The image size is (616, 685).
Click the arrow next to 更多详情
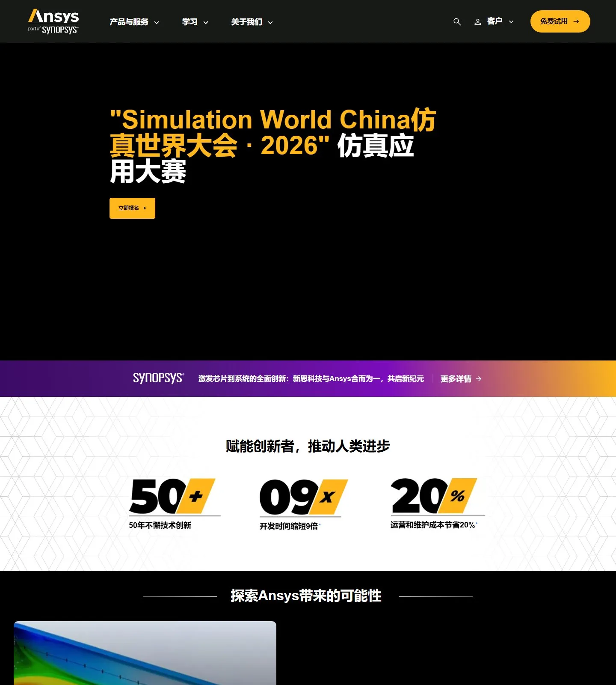pos(479,379)
